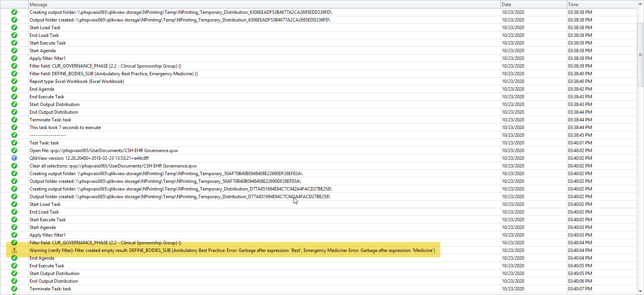Sort the log by the Message column header
This screenshot has width=644, height=295.
click(265, 4)
